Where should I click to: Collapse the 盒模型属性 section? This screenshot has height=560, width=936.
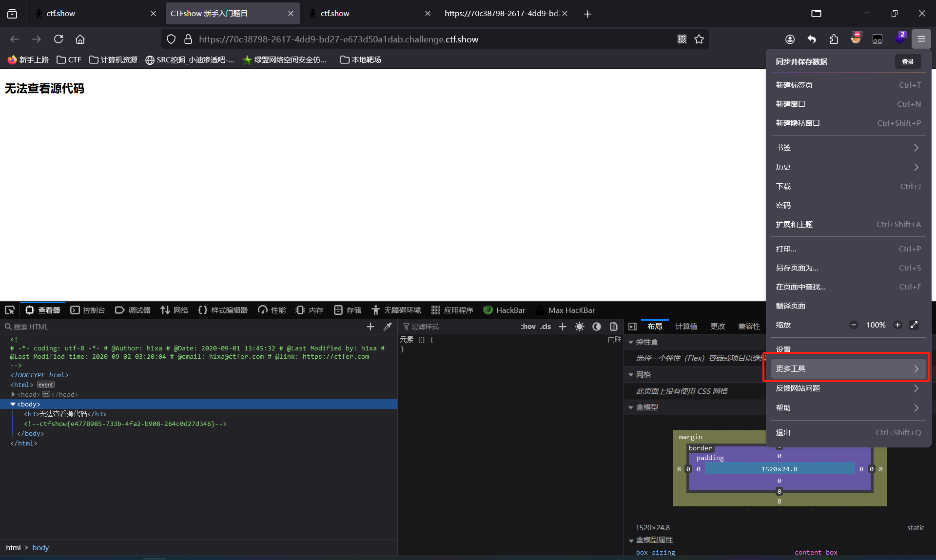coord(631,541)
